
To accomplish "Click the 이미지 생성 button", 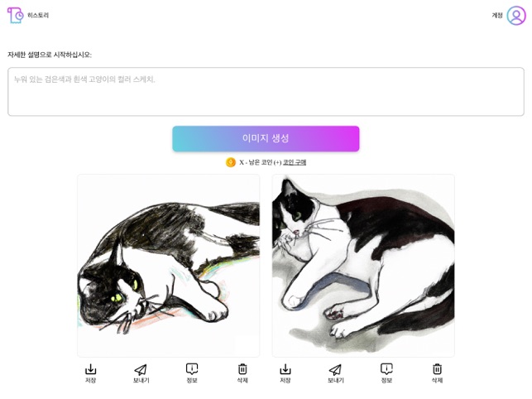I will click(x=266, y=138).
